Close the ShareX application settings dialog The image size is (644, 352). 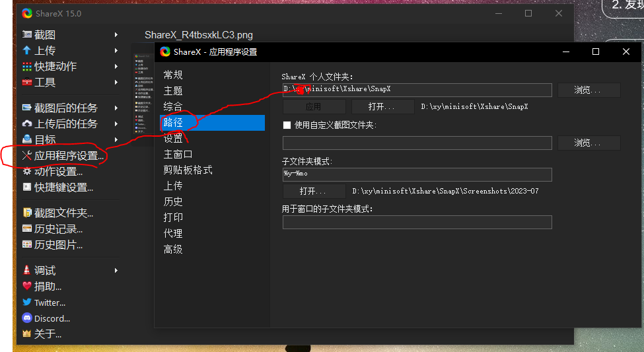coord(626,52)
